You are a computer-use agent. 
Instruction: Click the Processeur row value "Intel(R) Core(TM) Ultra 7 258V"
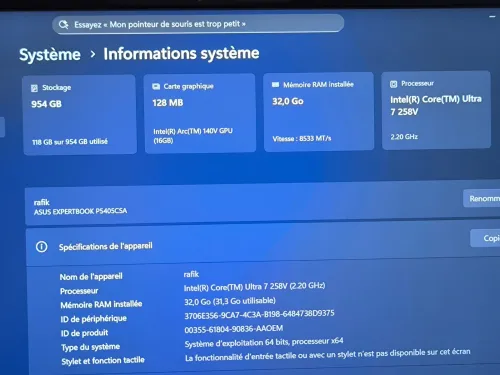[254, 287]
